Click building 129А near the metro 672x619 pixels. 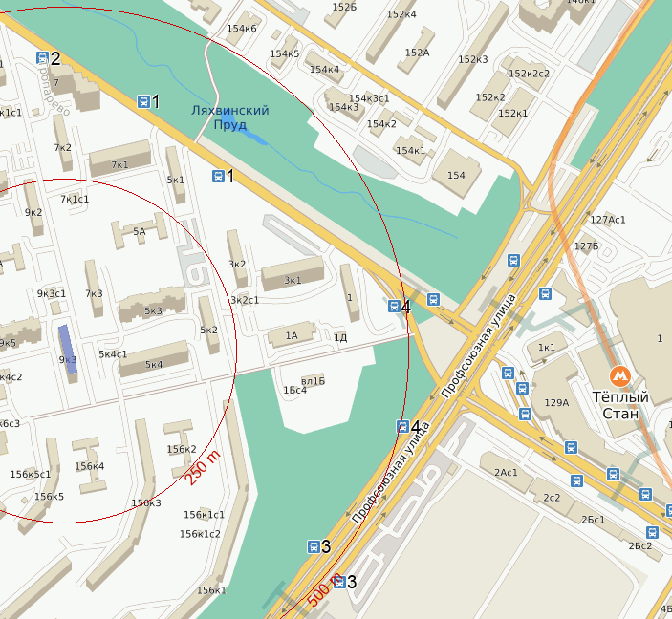coord(556,403)
